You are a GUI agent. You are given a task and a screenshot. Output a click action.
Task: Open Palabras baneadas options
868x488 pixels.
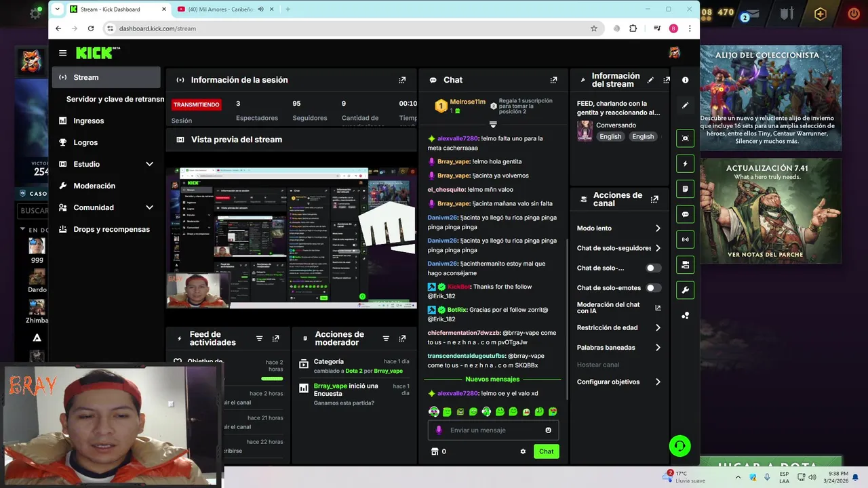tap(618, 348)
